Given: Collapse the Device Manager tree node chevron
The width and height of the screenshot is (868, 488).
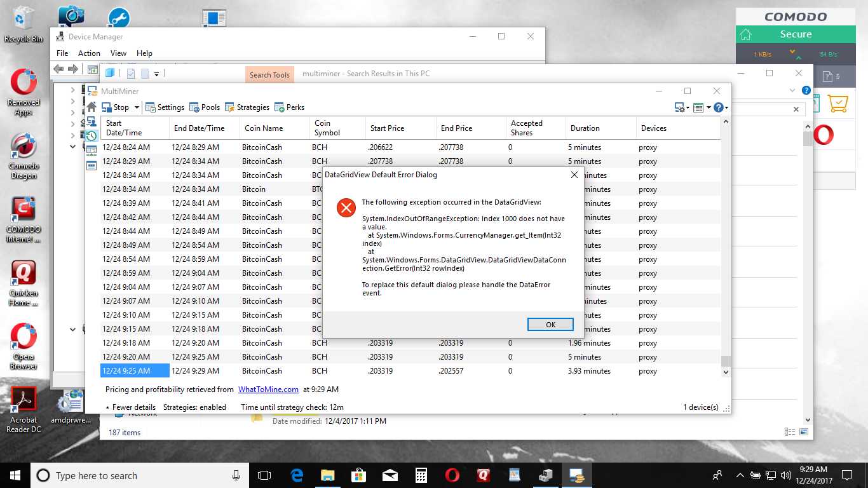Looking at the screenshot, I should click(72, 146).
